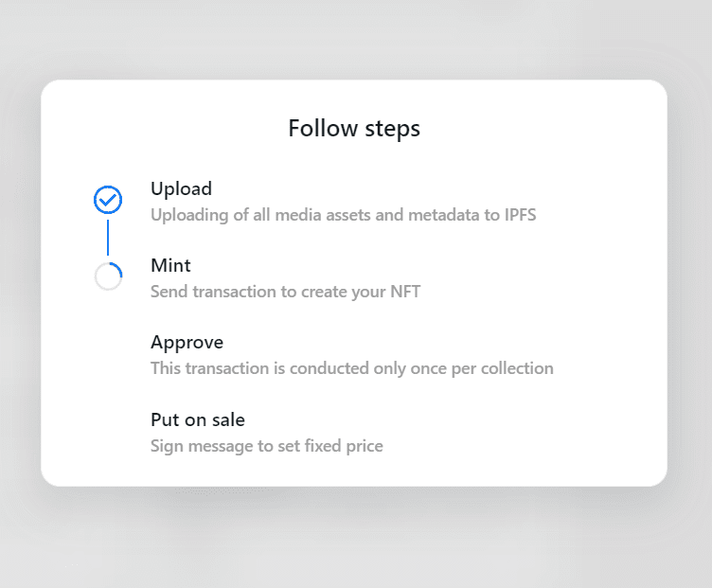The height and width of the screenshot is (588, 712).
Task: Click the "Follow steps" dialog heading
Action: [x=354, y=128]
